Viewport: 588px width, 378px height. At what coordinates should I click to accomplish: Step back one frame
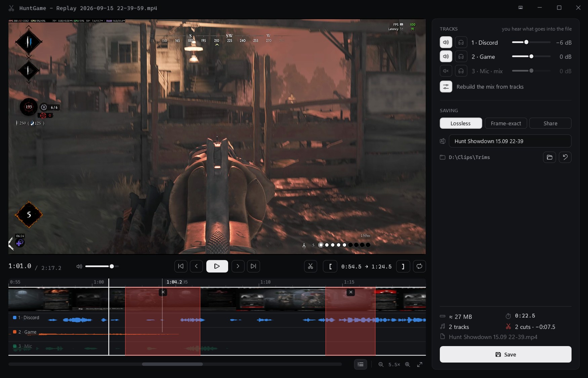(x=196, y=266)
